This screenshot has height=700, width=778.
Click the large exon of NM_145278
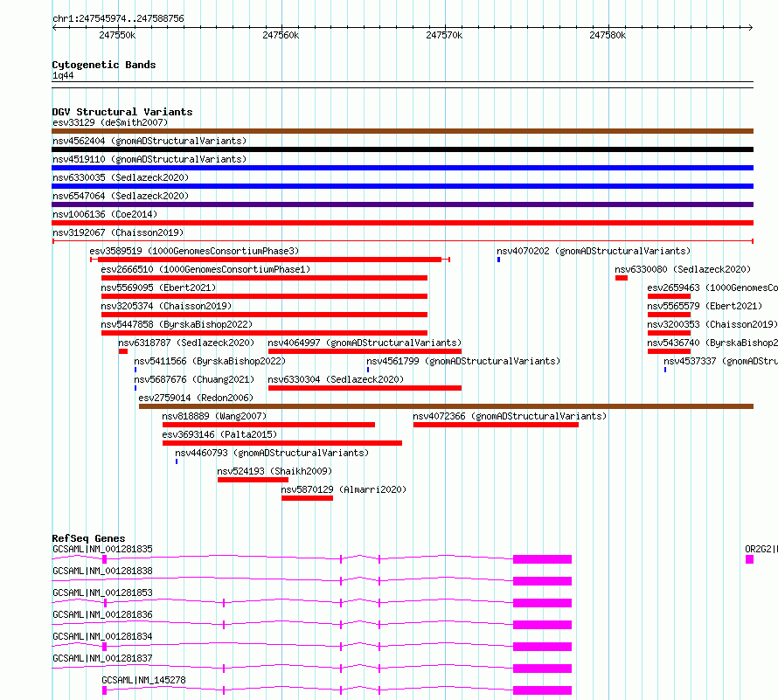point(542,690)
